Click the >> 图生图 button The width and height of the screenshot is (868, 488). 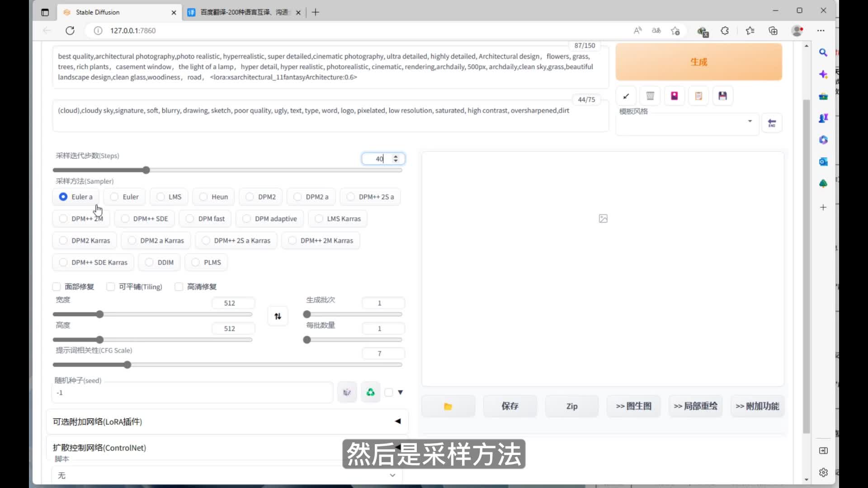(633, 406)
